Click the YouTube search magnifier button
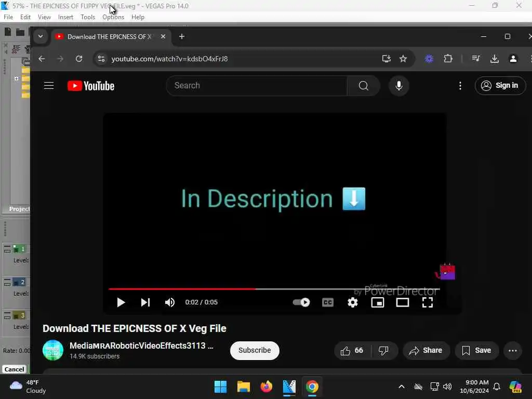This screenshot has width=532, height=399. coord(364,86)
